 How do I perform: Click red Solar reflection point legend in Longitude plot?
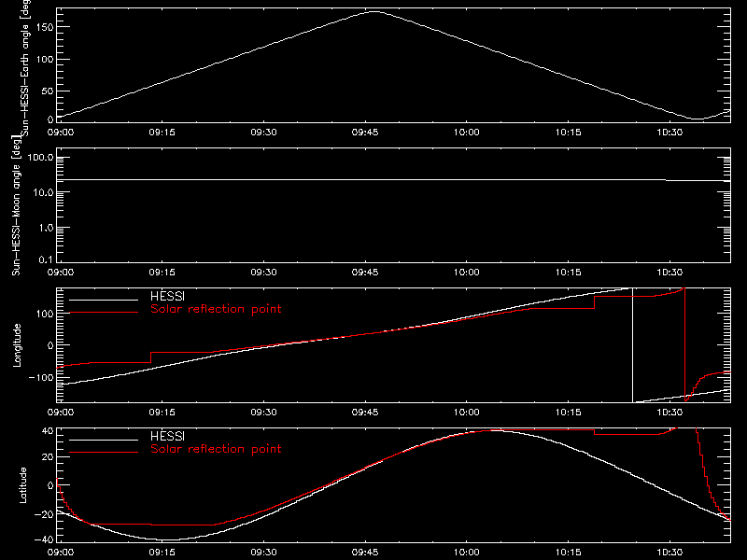[216, 309]
